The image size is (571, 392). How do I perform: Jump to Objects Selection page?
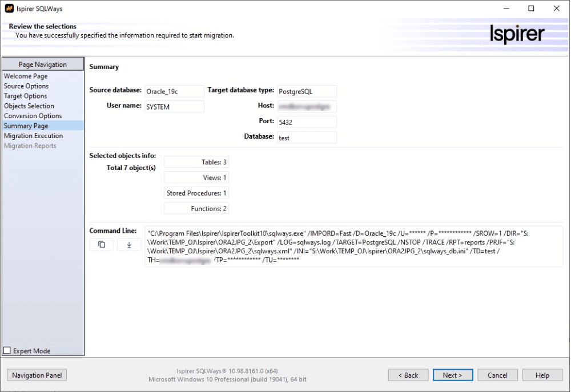29,106
